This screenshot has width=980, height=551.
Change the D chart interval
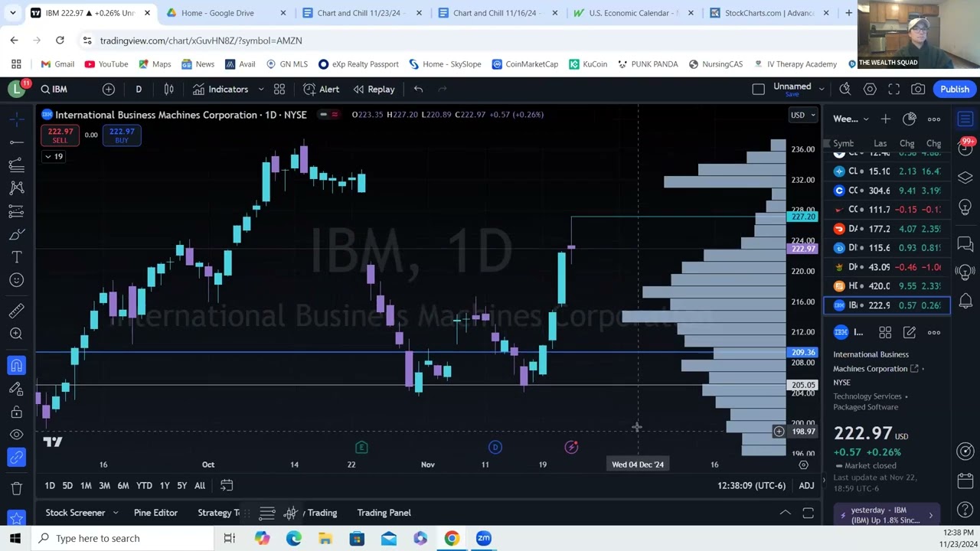pyautogui.click(x=139, y=90)
